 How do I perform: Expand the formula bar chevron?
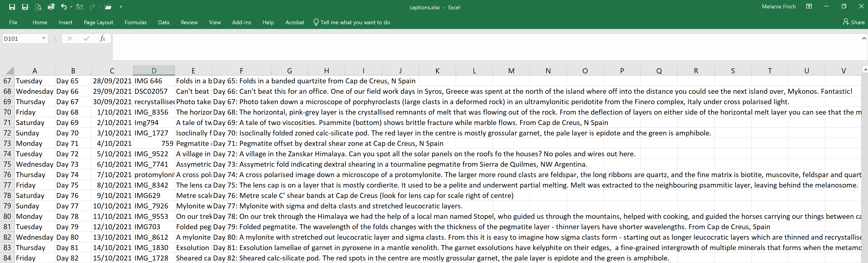click(864, 38)
